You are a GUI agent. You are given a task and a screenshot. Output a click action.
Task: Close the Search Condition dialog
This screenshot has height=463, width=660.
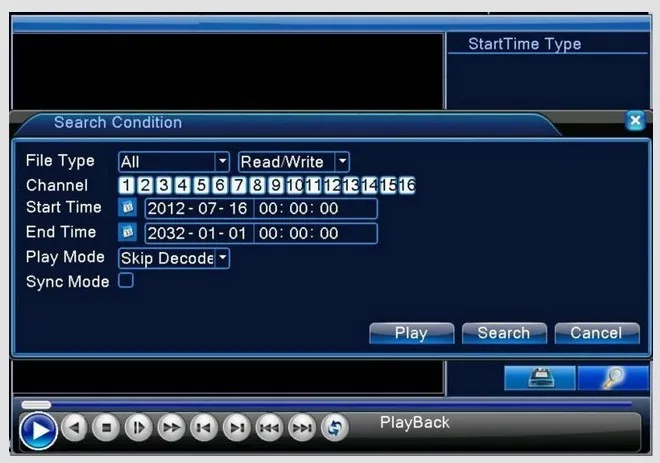[x=635, y=121]
